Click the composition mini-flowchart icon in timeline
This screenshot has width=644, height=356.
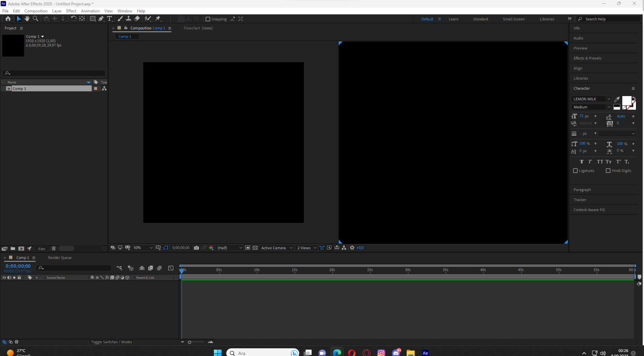pos(119,268)
